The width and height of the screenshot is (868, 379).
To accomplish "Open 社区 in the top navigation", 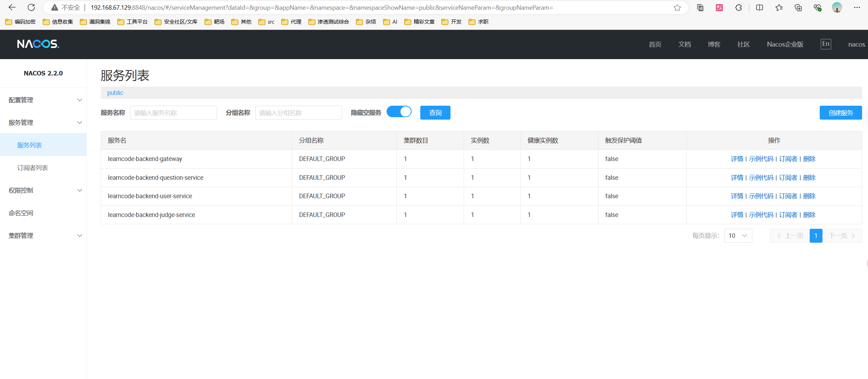I will pyautogui.click(x=743, y=45).
